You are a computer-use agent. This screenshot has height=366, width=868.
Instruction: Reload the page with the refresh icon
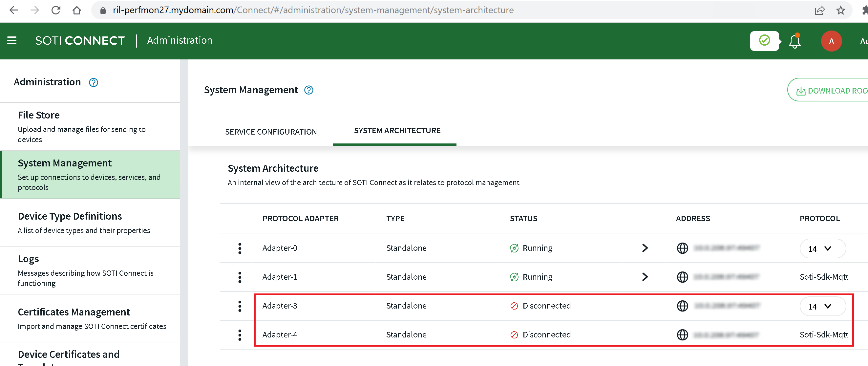pos(56,10)
